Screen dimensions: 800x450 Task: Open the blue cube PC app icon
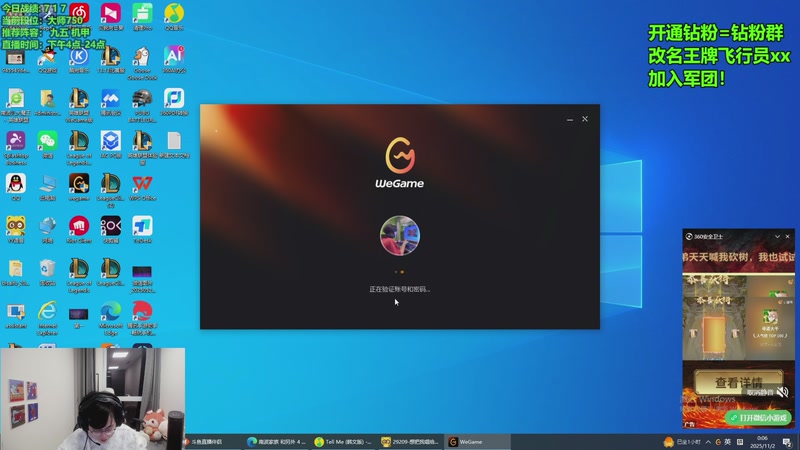pyautogui.click(x=111, y=141)
